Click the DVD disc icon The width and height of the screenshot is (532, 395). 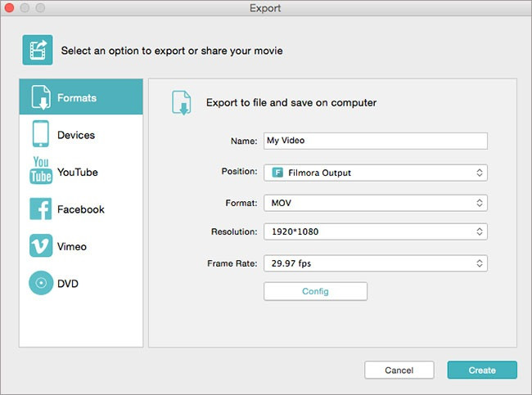click(41, 284)
